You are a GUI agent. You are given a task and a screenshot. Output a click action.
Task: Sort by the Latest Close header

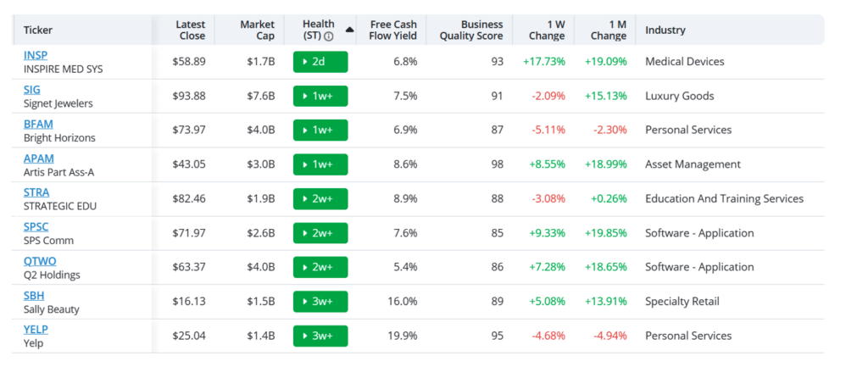(x=191, y=31)
